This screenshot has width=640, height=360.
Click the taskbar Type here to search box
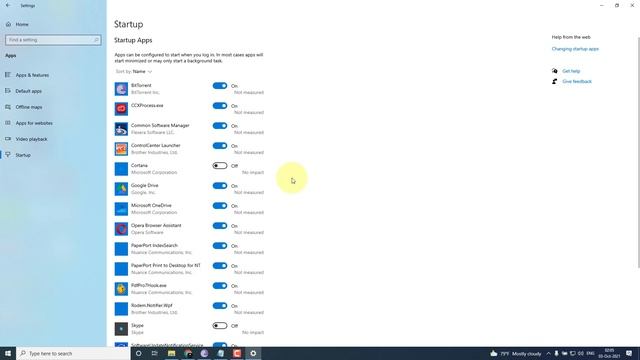73,353
